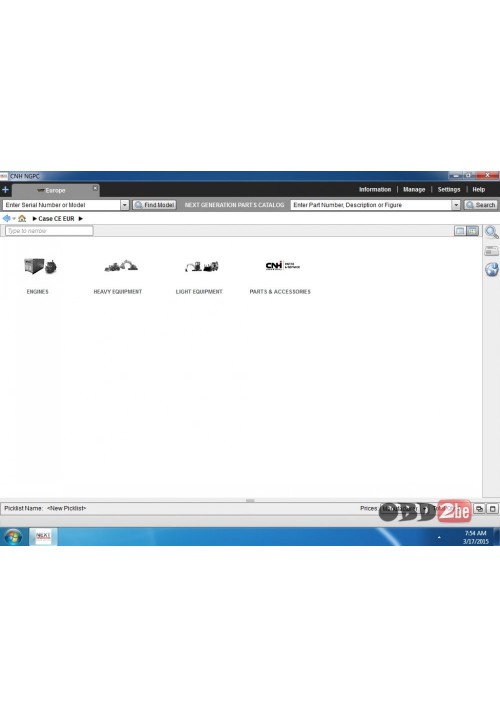
Task: Open the Manage menu
Action: click(414, 189)
